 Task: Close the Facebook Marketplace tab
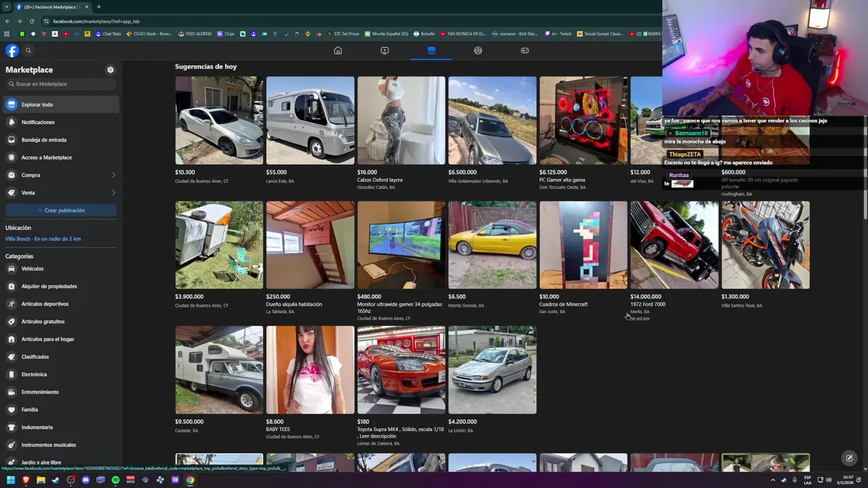[x=86, y=7]
